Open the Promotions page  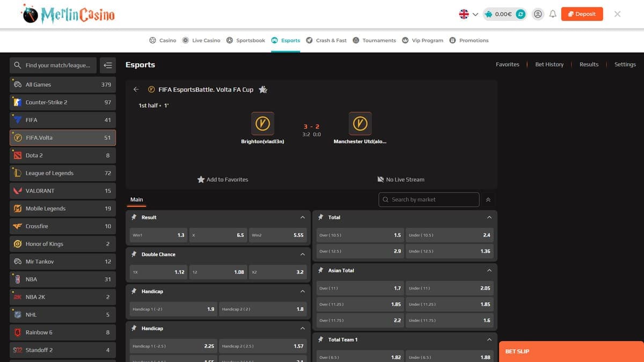469,40
